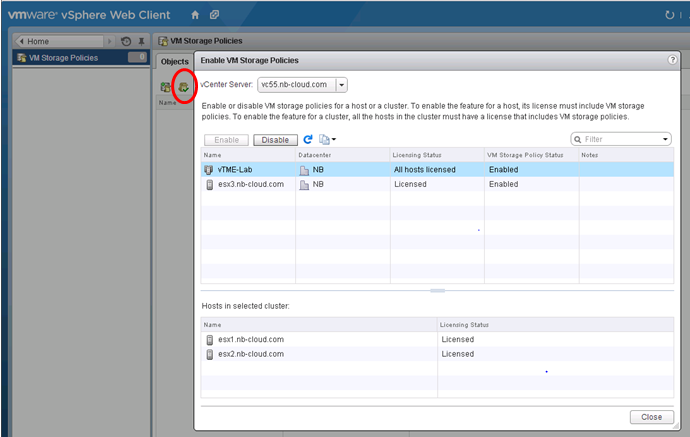The height and width of the screenshot is (437, 690).
Task: Refresh the cluster and host list
Action: coord(308,140)
